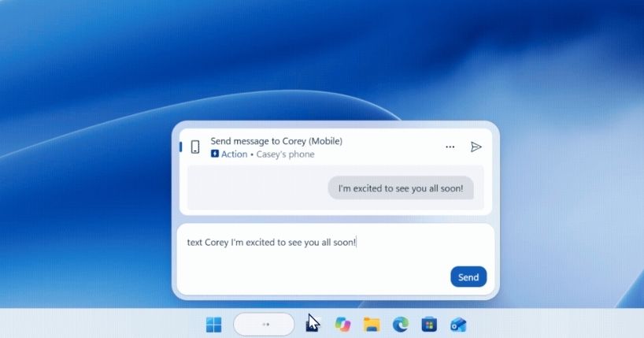Launch Microsoft Edge from the taskbar
Image resolution: width=644 pixels, height=338 pixels.
401,325
